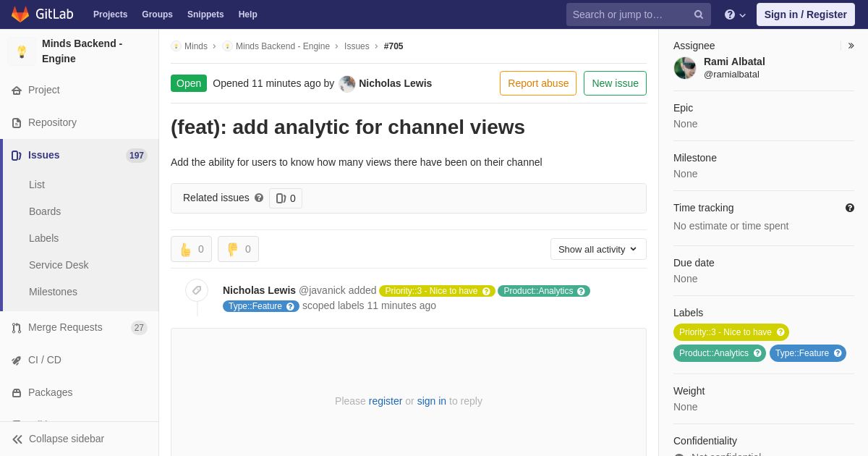
Task: Click the Issues count badge 197
Action: click(x=137, y=156)
